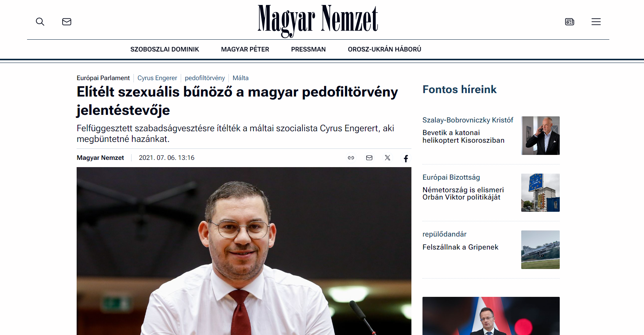Open the newspaper icon in header
644x335 pixels.
point(570,22)
